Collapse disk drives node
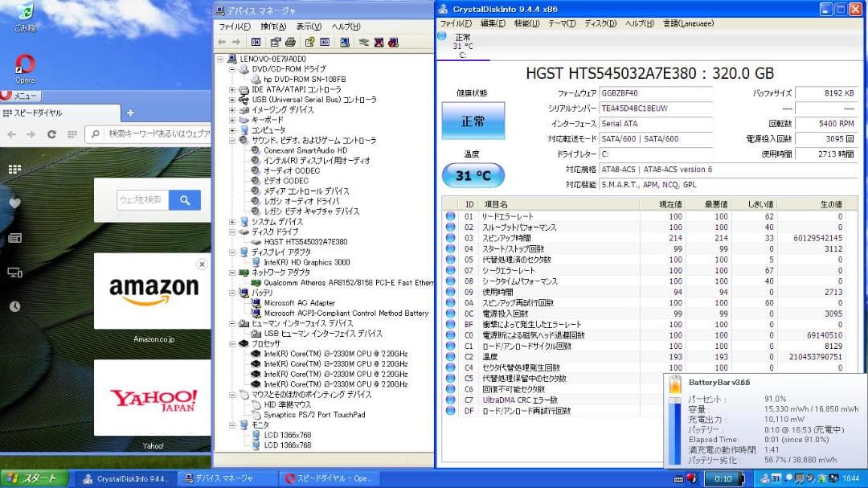 (232, 232)
